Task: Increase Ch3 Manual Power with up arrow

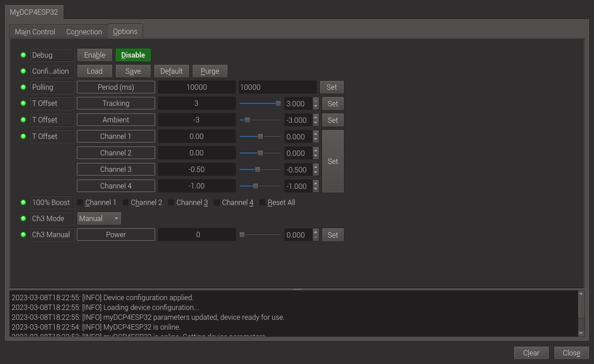Action: (x=316, y=232)
